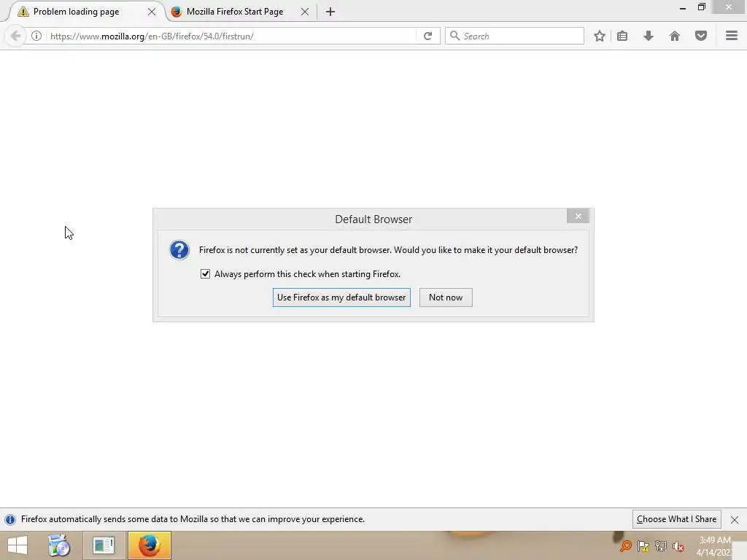Uncheck Always perform this check option
747x560 pixels.
pos(205,274)
